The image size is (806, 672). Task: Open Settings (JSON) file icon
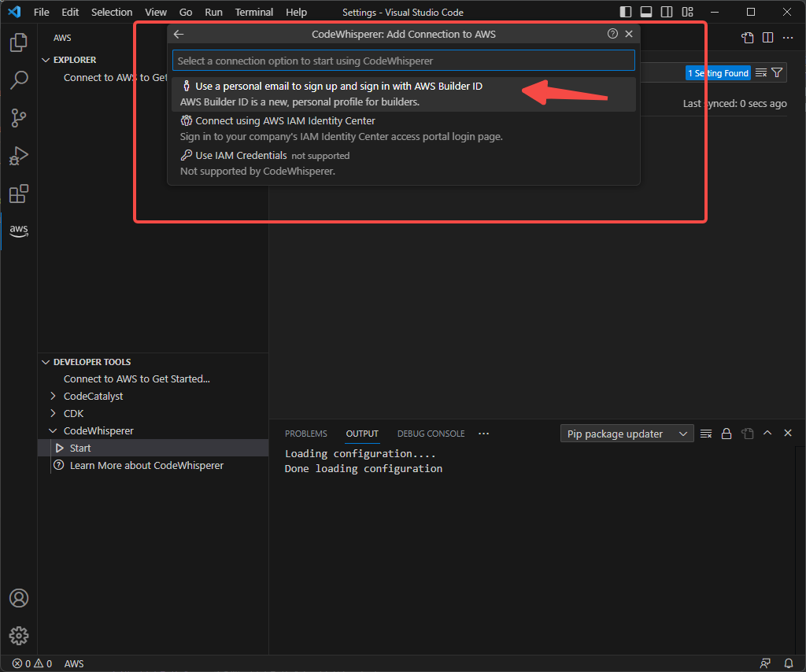point(747,38)
